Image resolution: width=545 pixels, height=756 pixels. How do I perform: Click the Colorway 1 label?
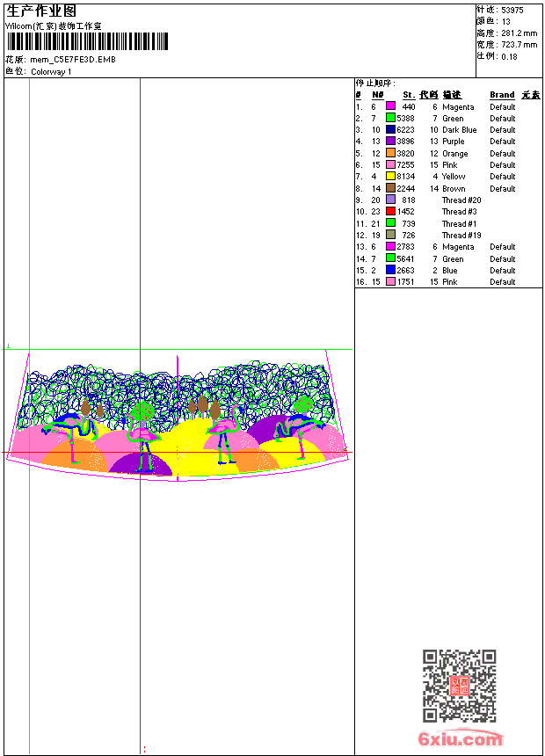tap(51, 71)
